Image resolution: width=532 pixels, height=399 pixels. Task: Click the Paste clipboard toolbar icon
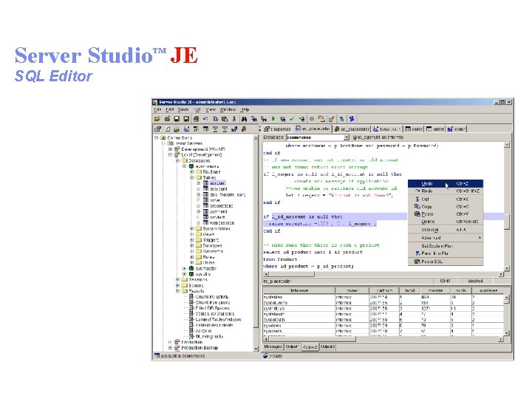coord(225,119)
